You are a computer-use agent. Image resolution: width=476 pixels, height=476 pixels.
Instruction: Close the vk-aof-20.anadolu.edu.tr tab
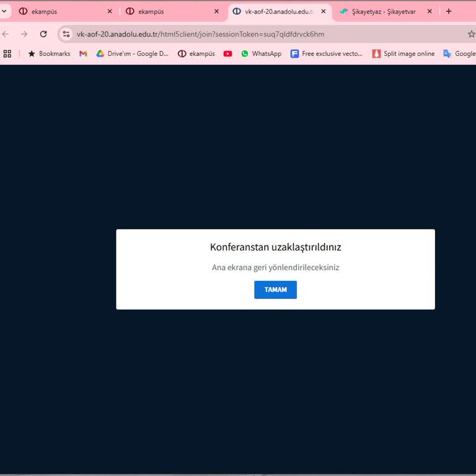point(324,12)
